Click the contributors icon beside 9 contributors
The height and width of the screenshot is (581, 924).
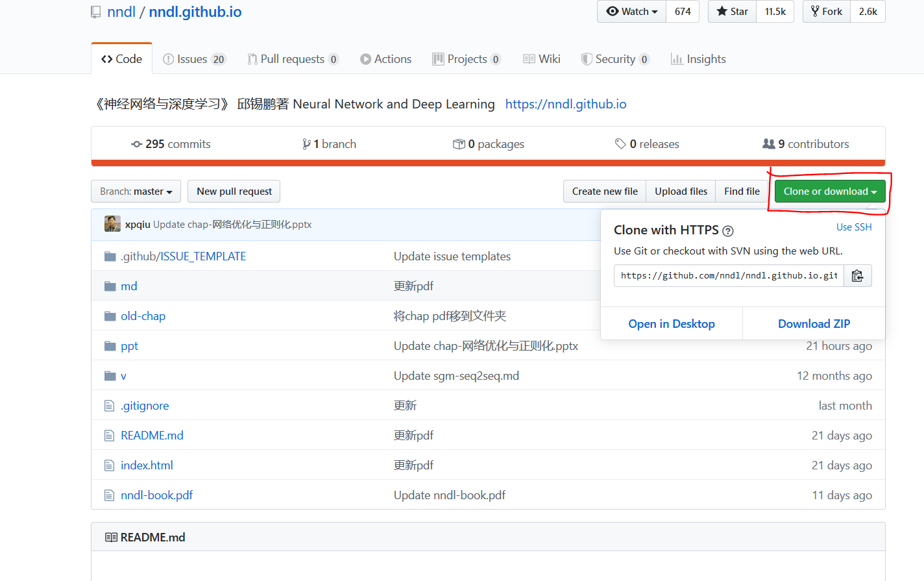(769, 143)
